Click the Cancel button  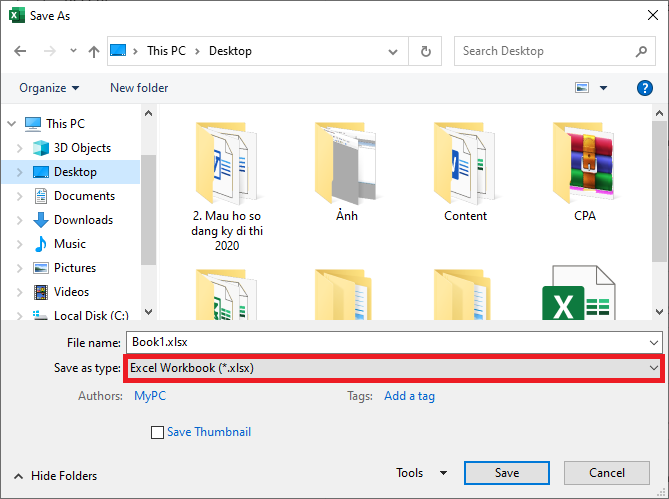pyautogui.click(x=607, y=473)
